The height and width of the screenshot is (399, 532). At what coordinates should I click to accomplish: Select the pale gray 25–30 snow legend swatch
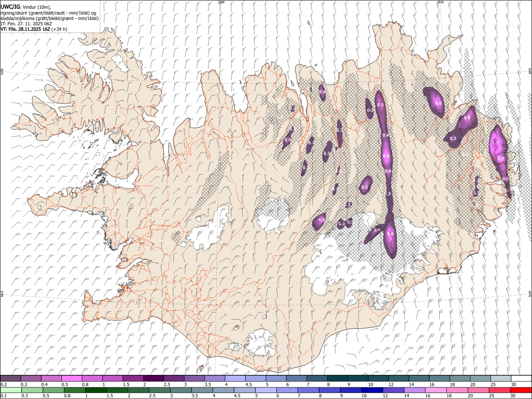click(x=501, y=378)
